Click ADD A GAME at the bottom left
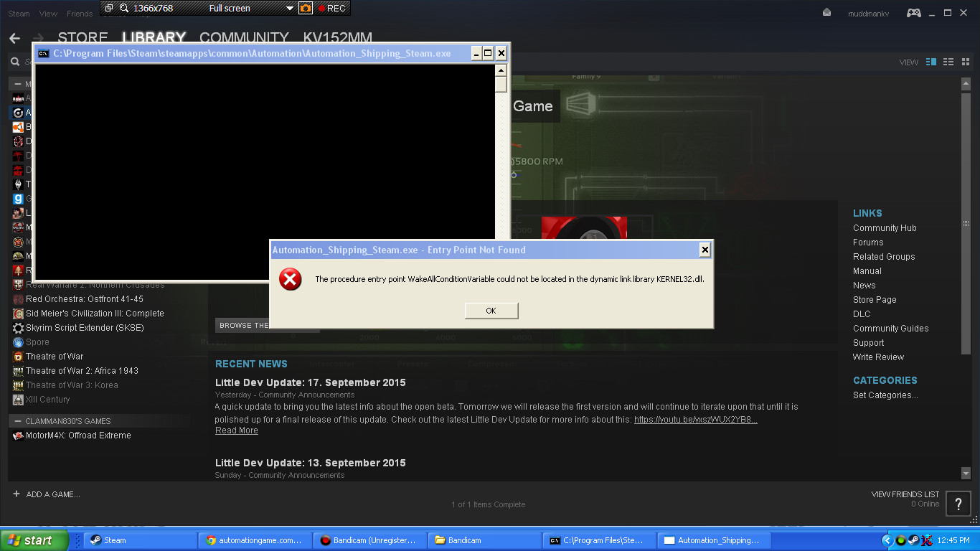The width and height of the screenshot is (980, 551). [53, 494]
